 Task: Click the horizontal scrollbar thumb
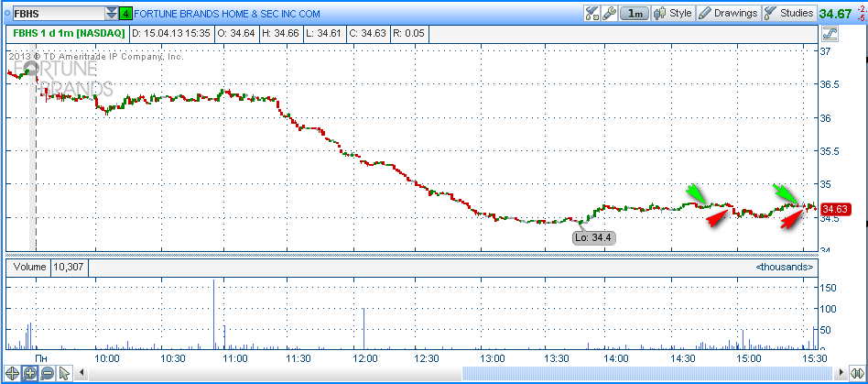[x=649, y=373]
